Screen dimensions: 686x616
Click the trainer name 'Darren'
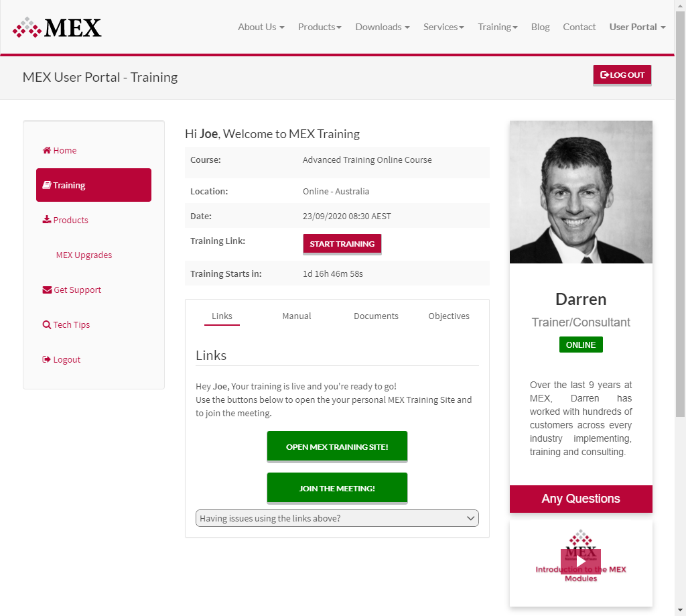[x=581, y=300]
